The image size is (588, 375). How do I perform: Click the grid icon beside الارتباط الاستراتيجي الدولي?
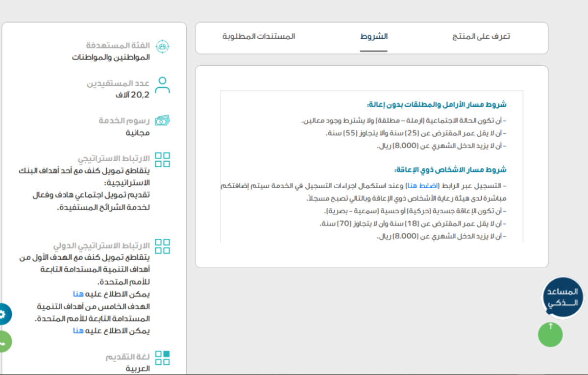pos(162,246)
